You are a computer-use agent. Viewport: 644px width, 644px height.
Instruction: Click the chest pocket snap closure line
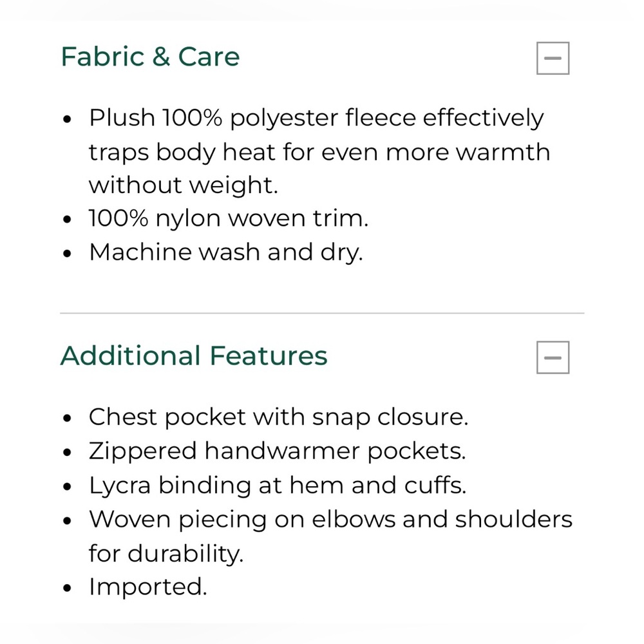278,417
